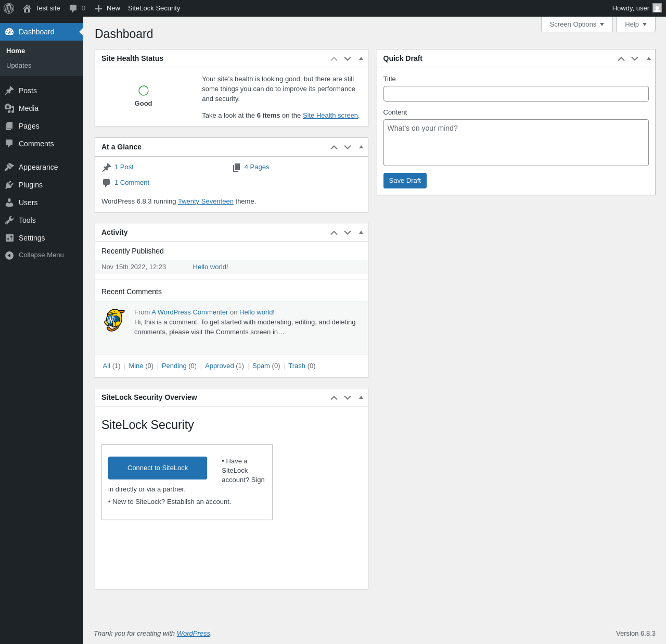Screen dimensions: 666x644
Task: Click the plus icon beside New
Action: click(x=98, y=8)
